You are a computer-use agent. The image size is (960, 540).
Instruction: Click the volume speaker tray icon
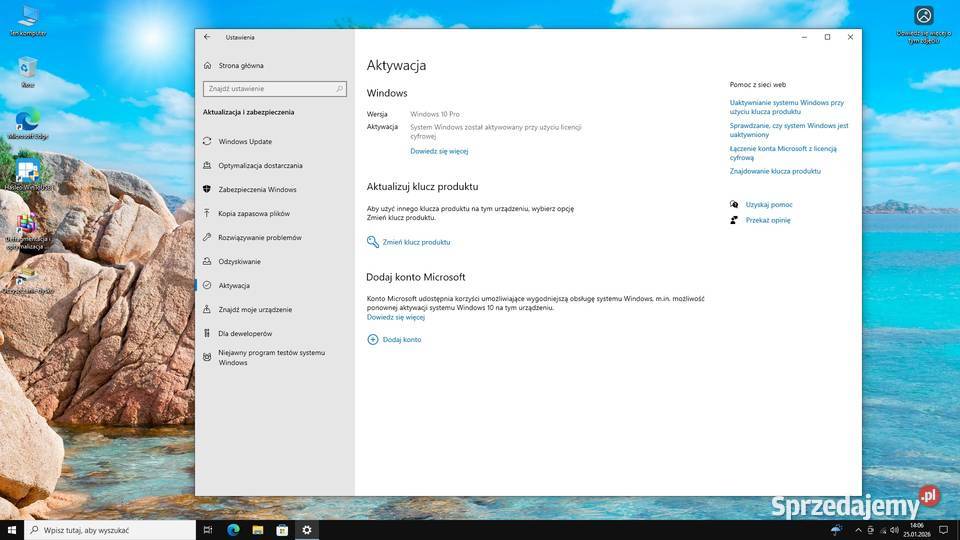pyautogui.click(x=894, y=530)
